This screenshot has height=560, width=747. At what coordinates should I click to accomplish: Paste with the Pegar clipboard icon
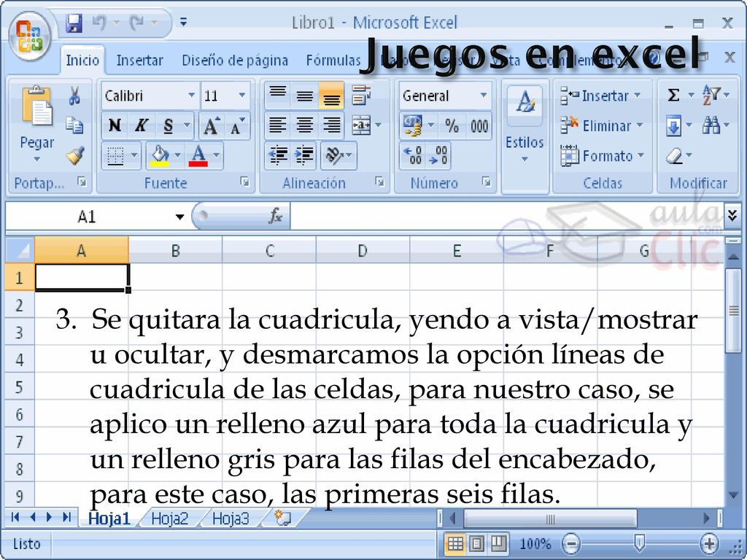[x=37, y=106]
